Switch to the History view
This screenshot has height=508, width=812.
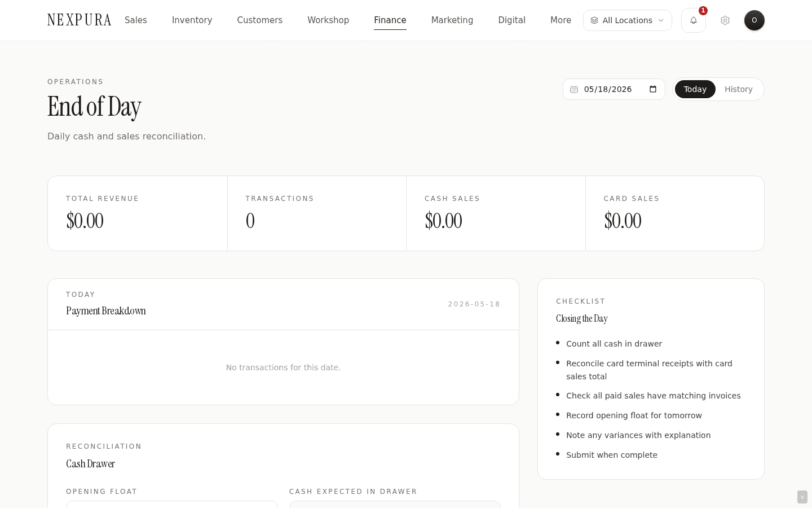point(739,89)
